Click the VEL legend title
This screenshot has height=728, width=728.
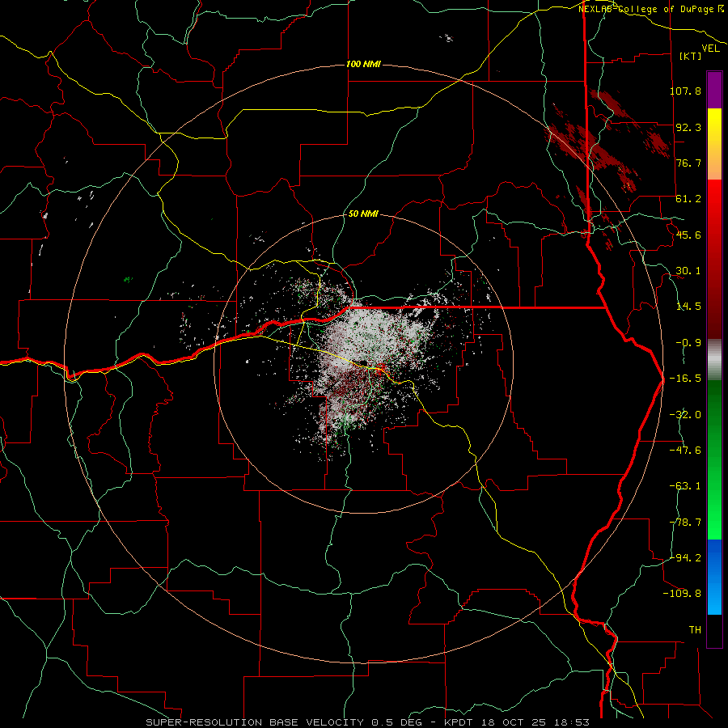pyautogui.click(x=711, y=49)
